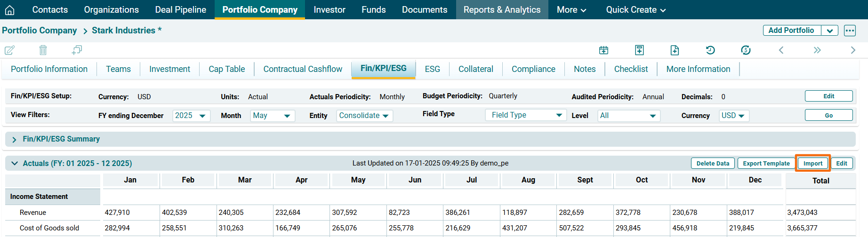The height and width of the screenshot is (237, 868).
Task: Click the calendar add event icon
Action: point(603,50)
